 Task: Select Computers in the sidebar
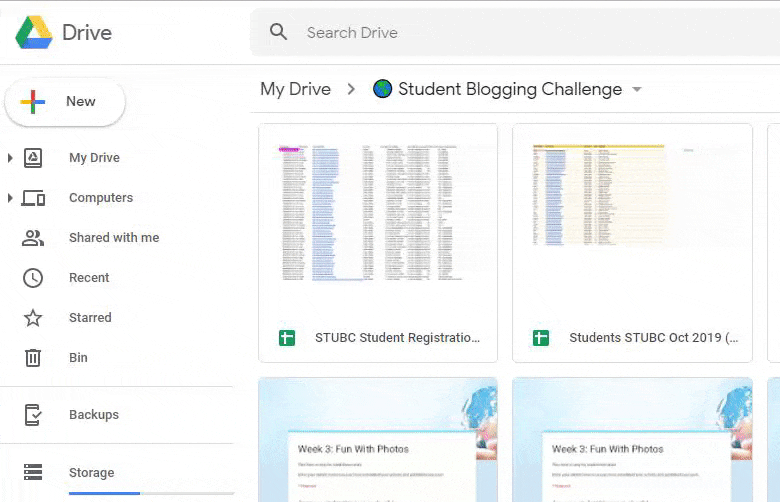point(100,198)
